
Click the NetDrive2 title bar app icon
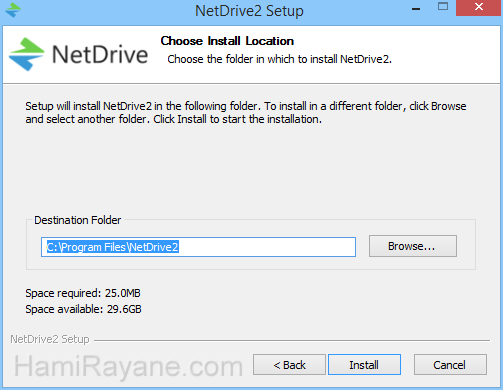[x=13, y=10]
